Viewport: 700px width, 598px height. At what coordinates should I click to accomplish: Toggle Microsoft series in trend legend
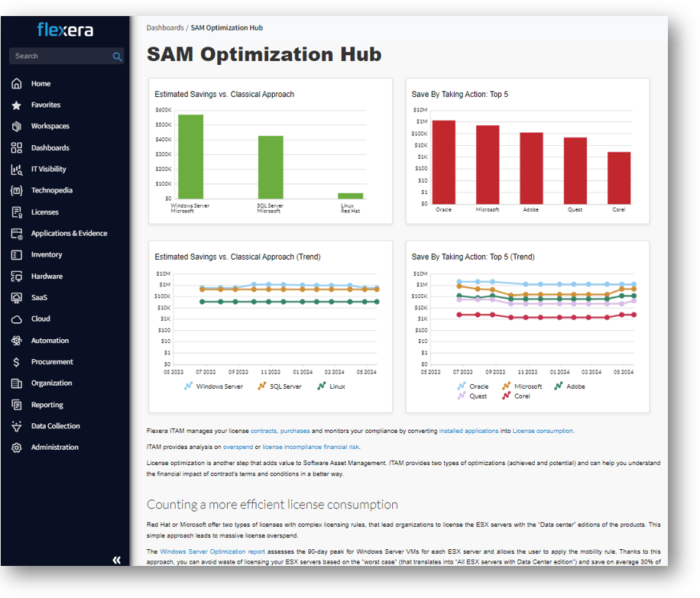(522, 386)
